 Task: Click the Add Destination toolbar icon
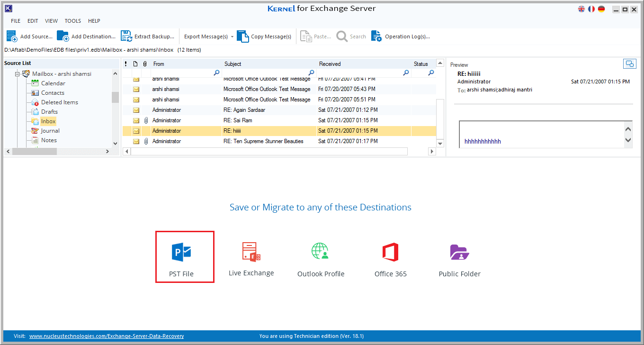pyautogui.click(x=63, y=36)
